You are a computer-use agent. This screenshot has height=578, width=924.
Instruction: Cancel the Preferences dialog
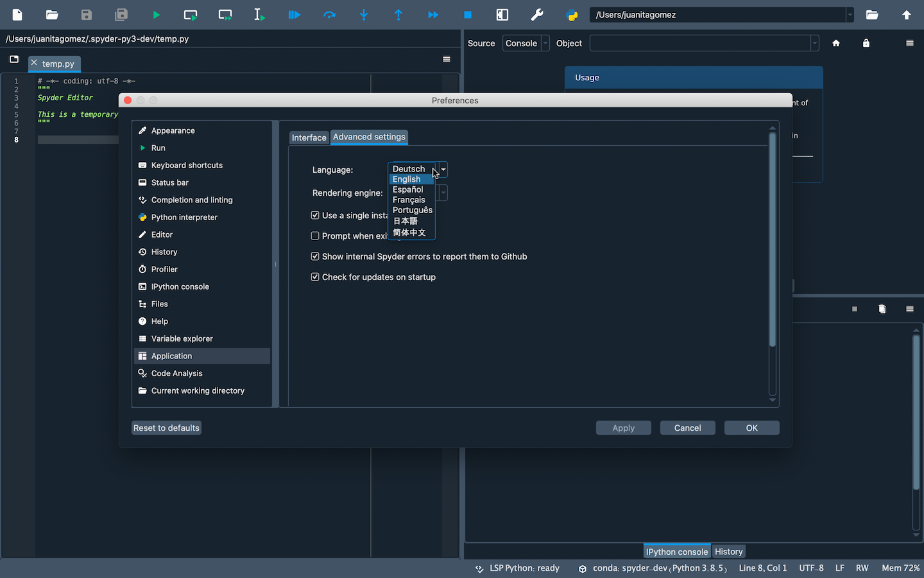click(x=687, y=427)
